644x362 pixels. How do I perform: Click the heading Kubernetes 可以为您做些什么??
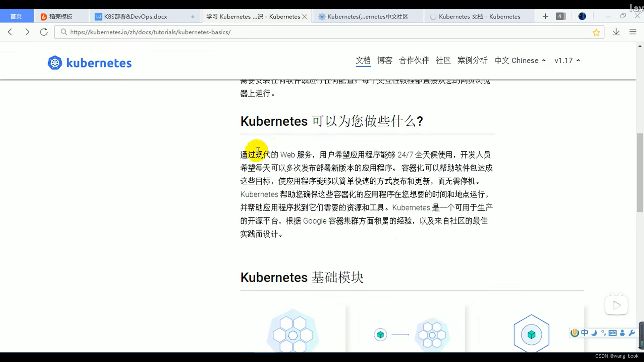[x=332, y=121]
